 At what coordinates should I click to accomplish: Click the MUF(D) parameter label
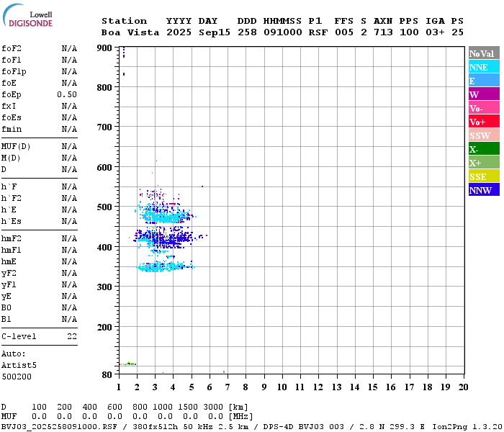(x=14, y=146)
